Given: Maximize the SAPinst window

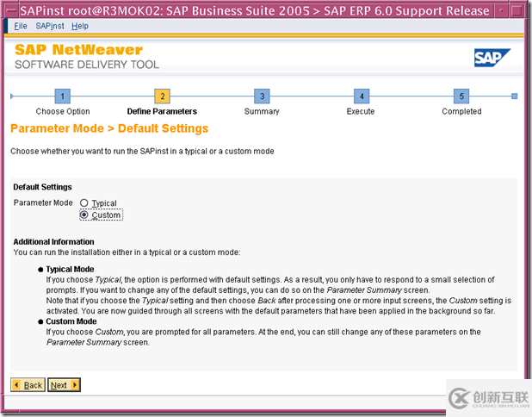Looking at the screenshot, I should coord(517,11).
